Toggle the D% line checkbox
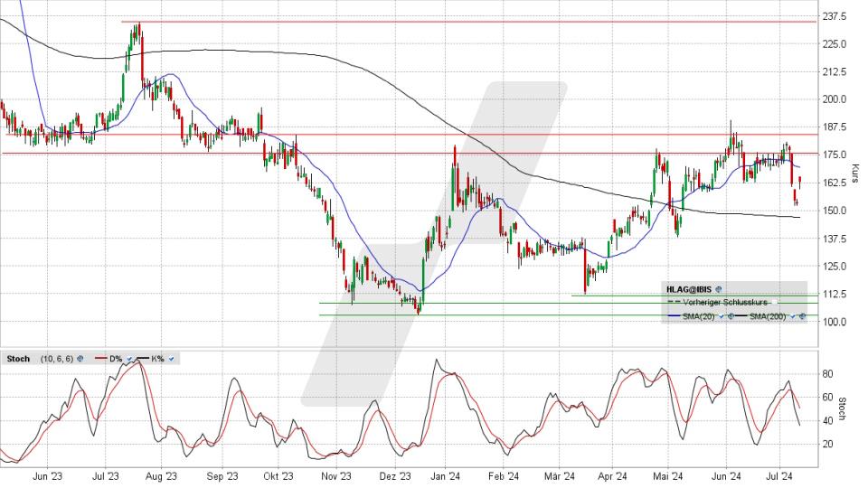This screenshot has width=868, height=488. coord(129,359)
